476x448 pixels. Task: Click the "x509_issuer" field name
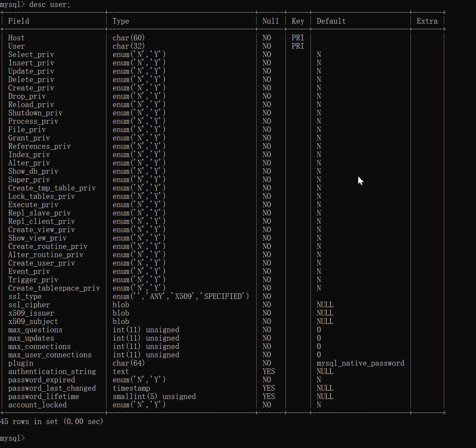point(31,313)
